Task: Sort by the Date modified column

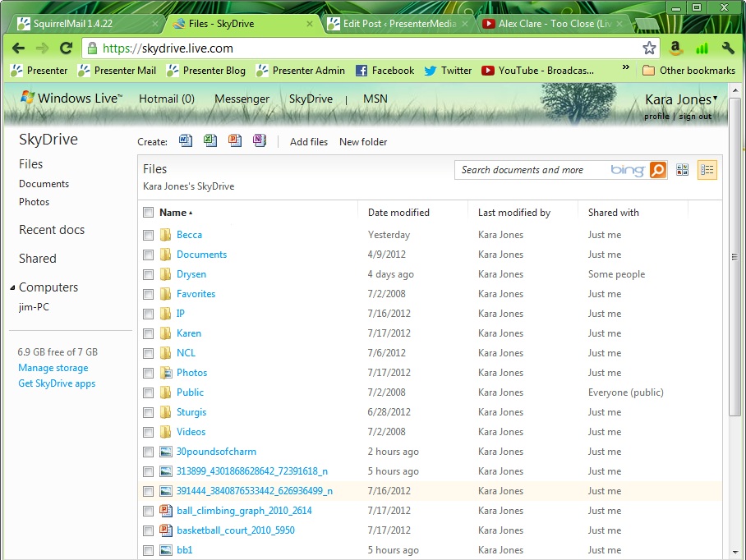Action: [x=398, y=213]
